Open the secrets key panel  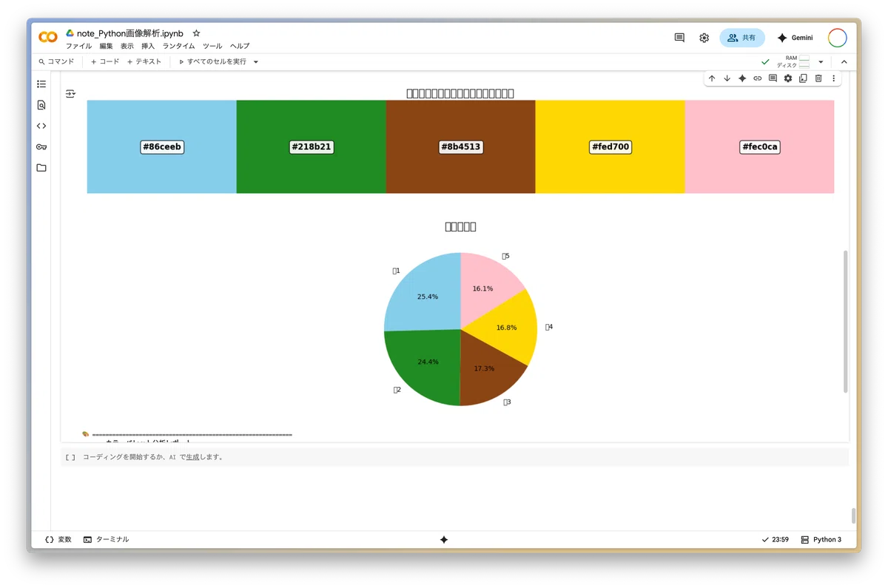click(x=41, y=146)
